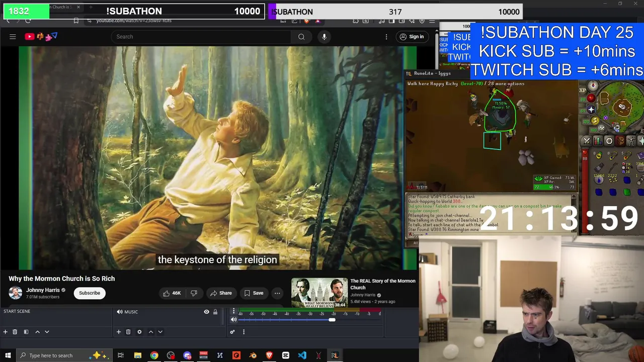Open audio mixer three-dot menu
This screenshot has width=644, height=362.
[x=244, y=332]
